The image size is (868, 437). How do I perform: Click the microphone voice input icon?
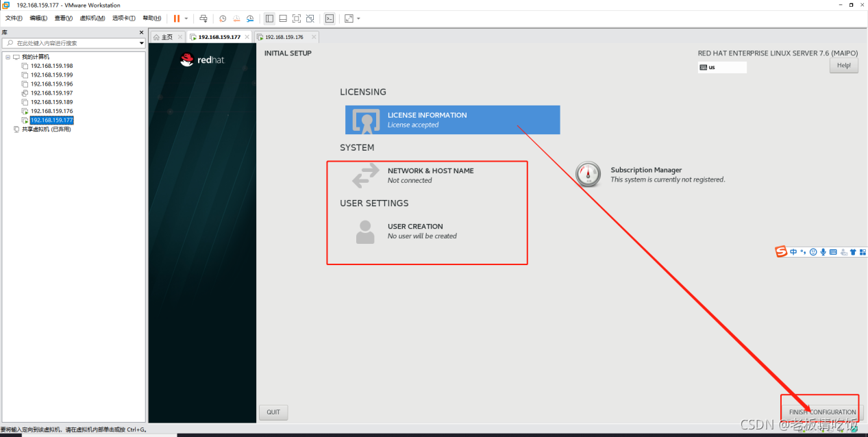click(823, 252)
